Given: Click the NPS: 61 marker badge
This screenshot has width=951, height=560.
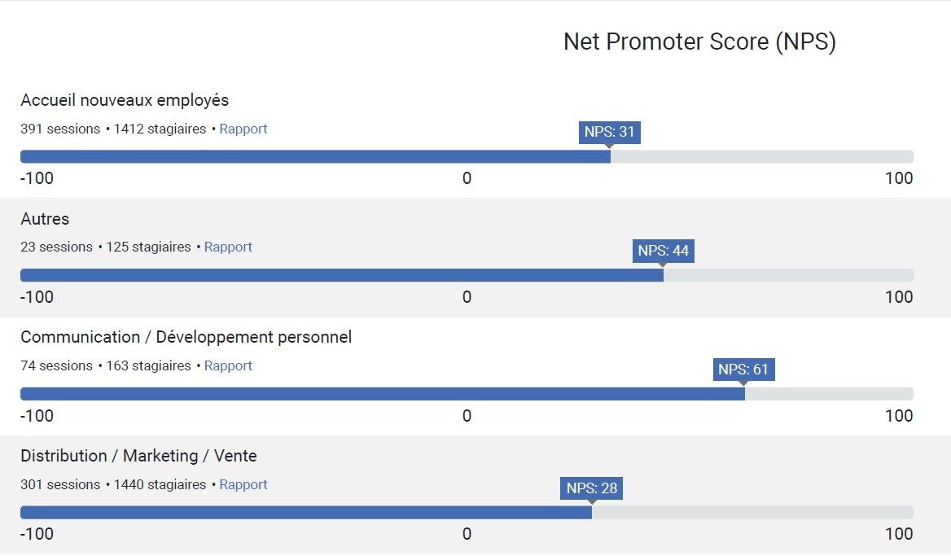Looking at the screenshot, I should [743, 370].
